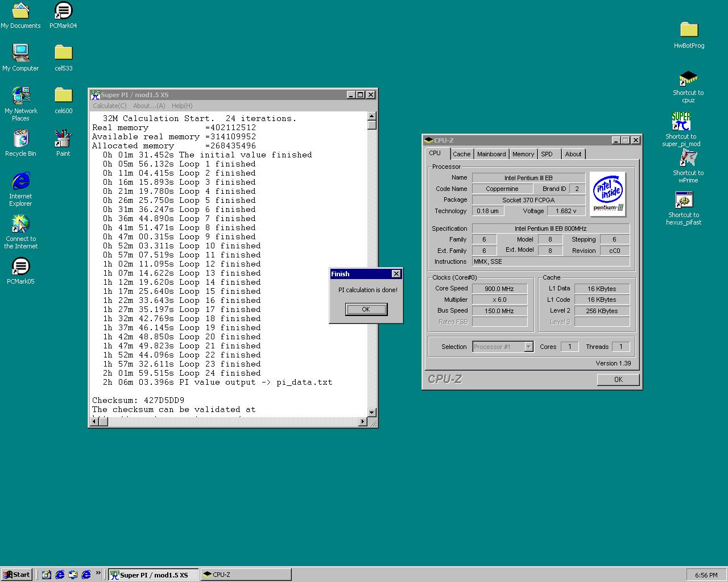Click the Voltage 1.682 v field
Screen dimensions: 728x582
coord(566,211)
